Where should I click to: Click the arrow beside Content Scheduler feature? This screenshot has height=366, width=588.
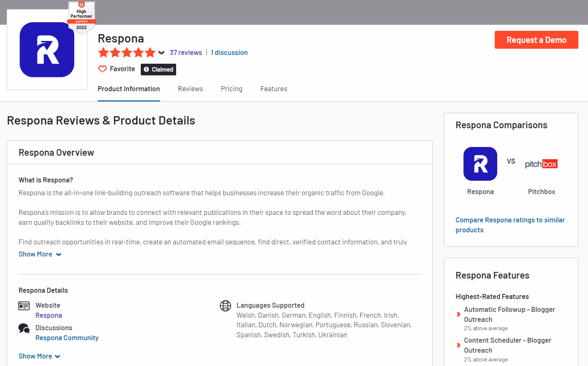458,345
